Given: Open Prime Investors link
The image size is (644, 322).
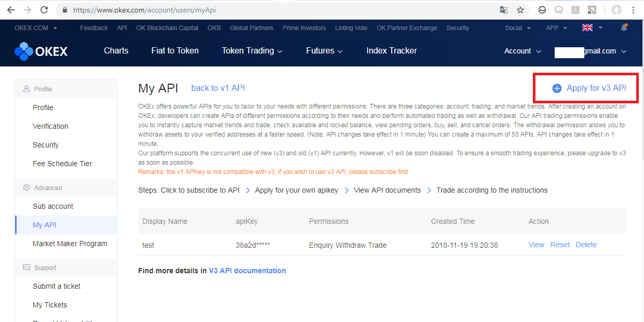Looking at the screenshot, I should click(304, 28).
